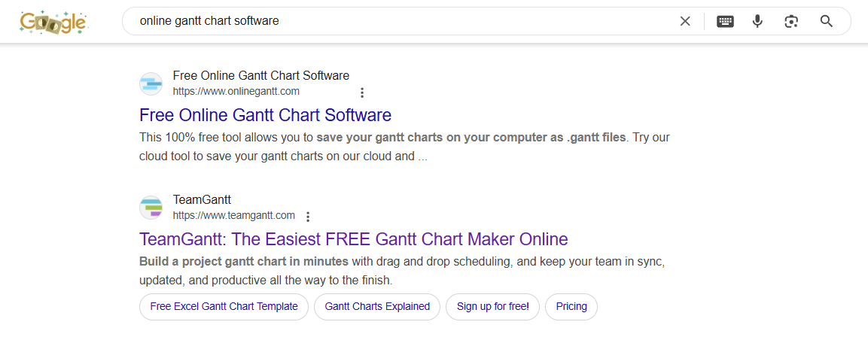Click the https://www.onlinegantt.com URL text
Image resolution: width=868 pixels, height=337 pixels.
[236, 91]
